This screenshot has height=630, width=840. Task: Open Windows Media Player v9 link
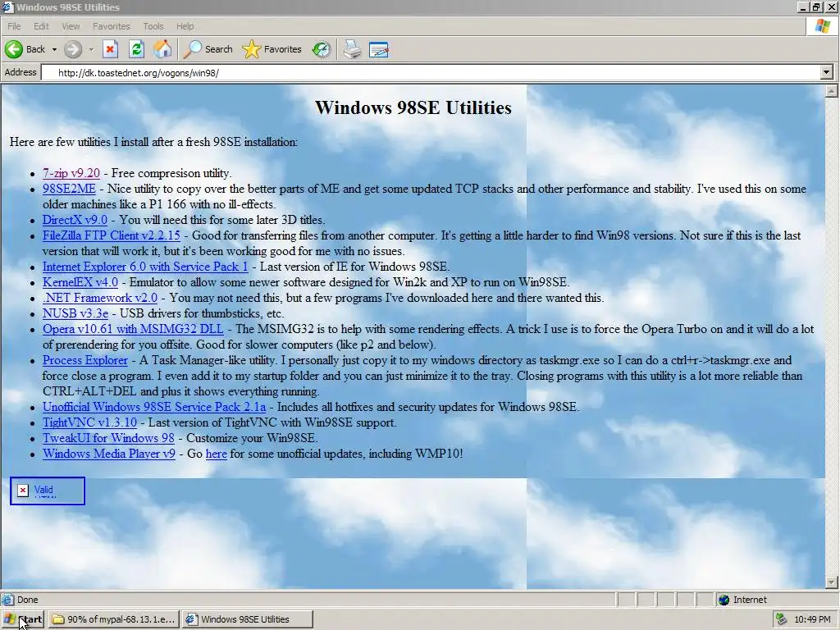[x=109, y=453]
